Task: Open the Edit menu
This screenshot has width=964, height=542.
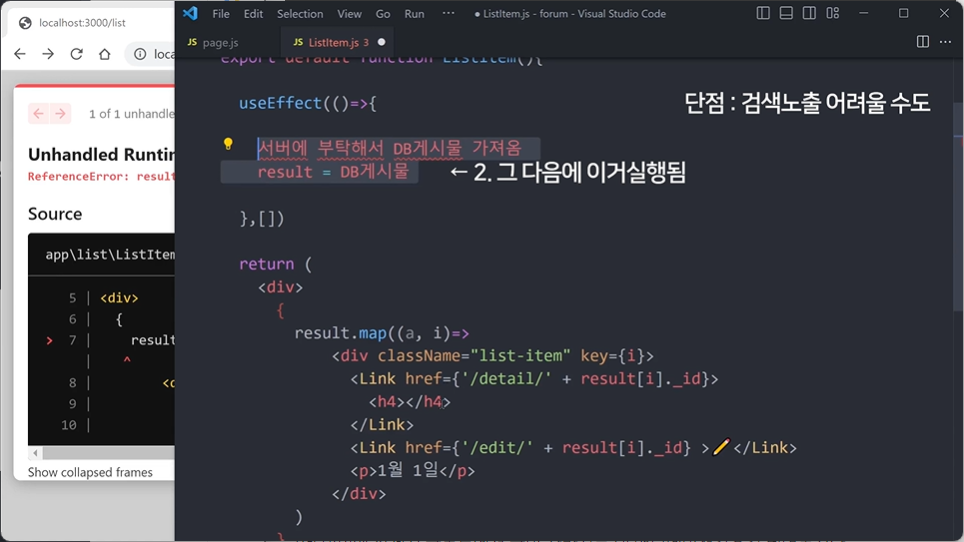Action: click(x=253, y=14)
